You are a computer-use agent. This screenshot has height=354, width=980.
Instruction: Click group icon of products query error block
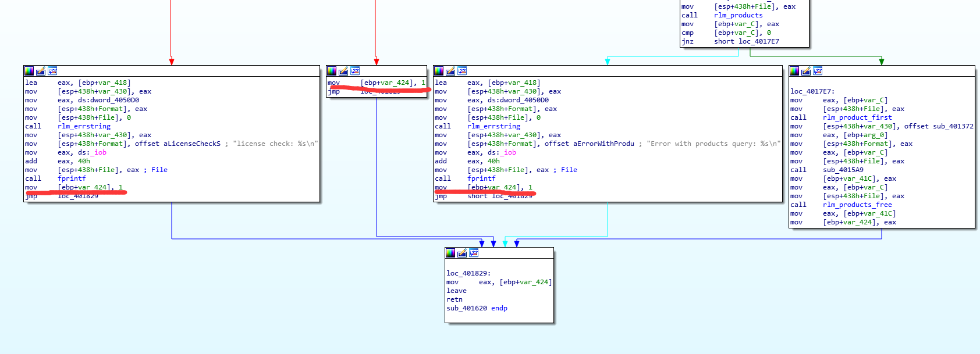pos(462,71)
